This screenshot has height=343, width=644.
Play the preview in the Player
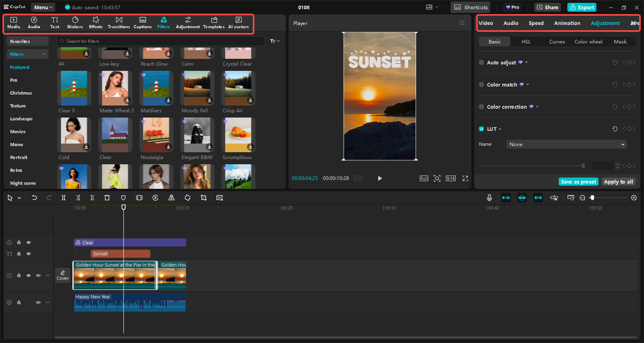click(380, 178)
